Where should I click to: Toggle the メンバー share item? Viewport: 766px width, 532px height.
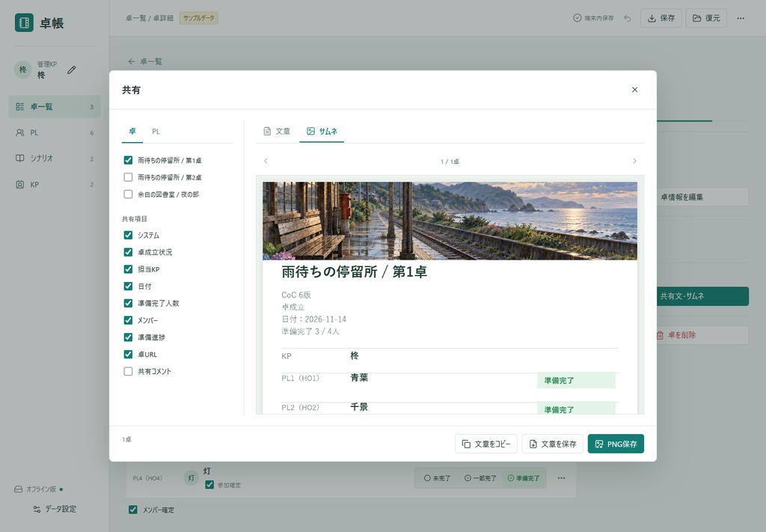(x=128, y=320)
